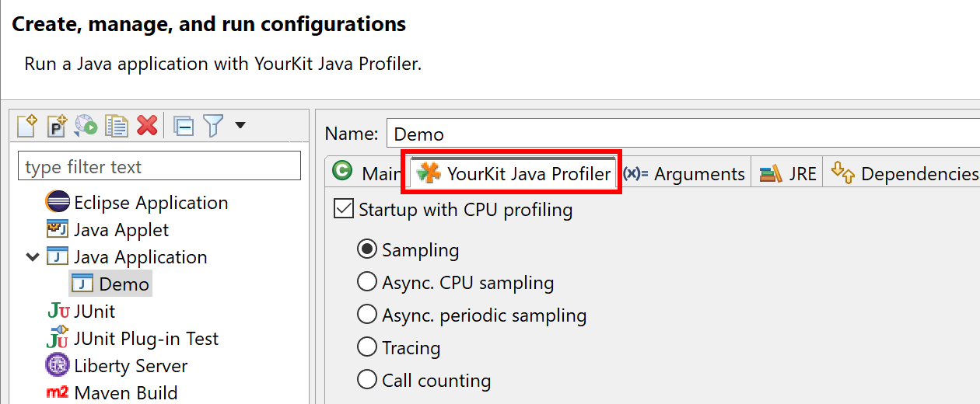Screen dimensions: 980x404
Task: Click the type filter text field
Action: [x=159, y=166]
